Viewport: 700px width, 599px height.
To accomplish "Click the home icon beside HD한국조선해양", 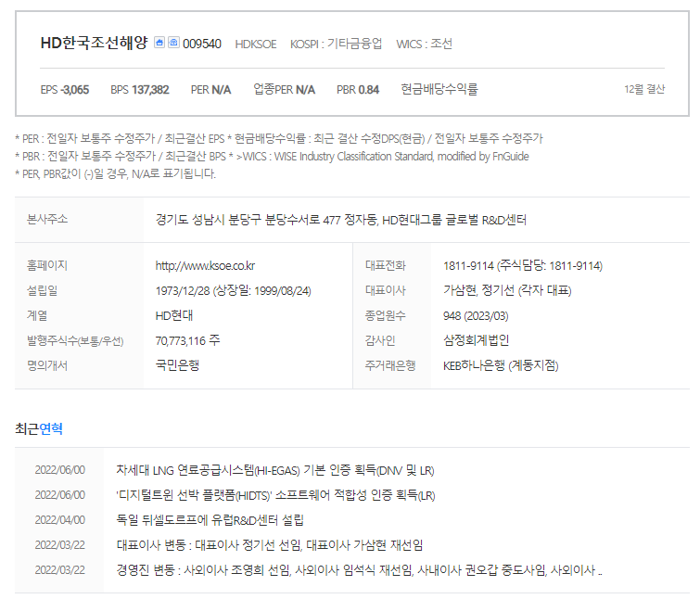I will click(x=159, y=43).
